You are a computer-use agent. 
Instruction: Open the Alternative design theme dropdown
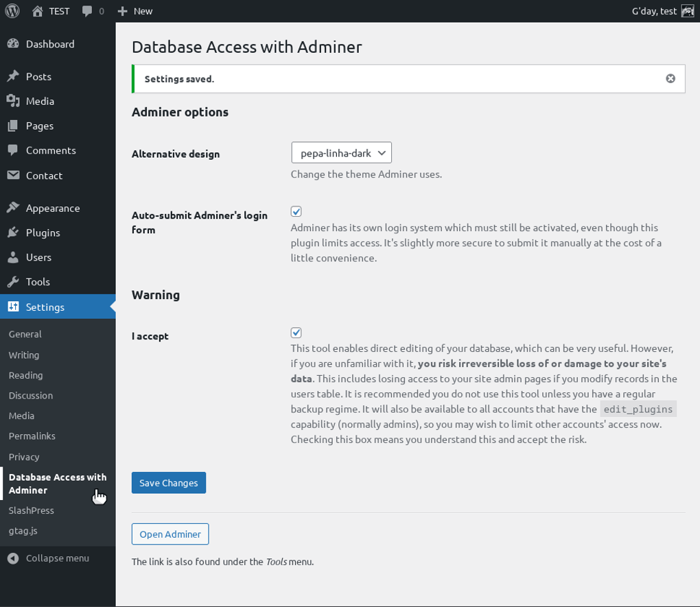click(341, 152)
